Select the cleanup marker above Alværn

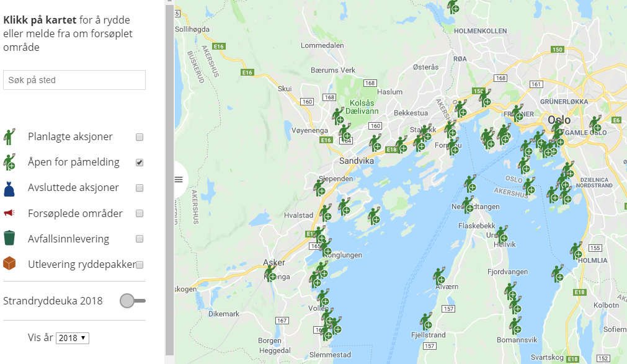coord(440,275)
